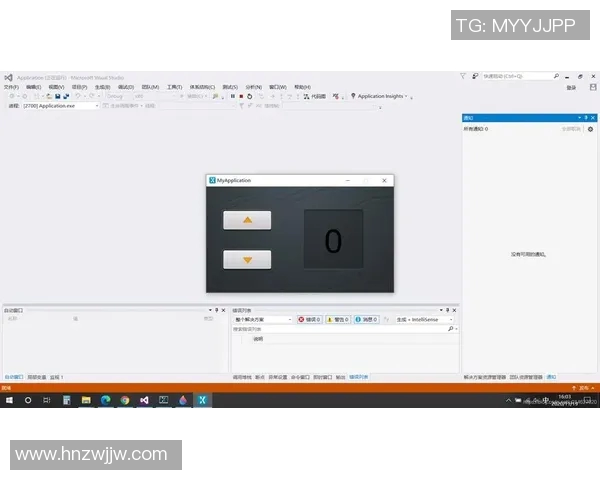Open the 整个解决方案 scope dropdown
This screenshot has width=600, height=480.
263,319
